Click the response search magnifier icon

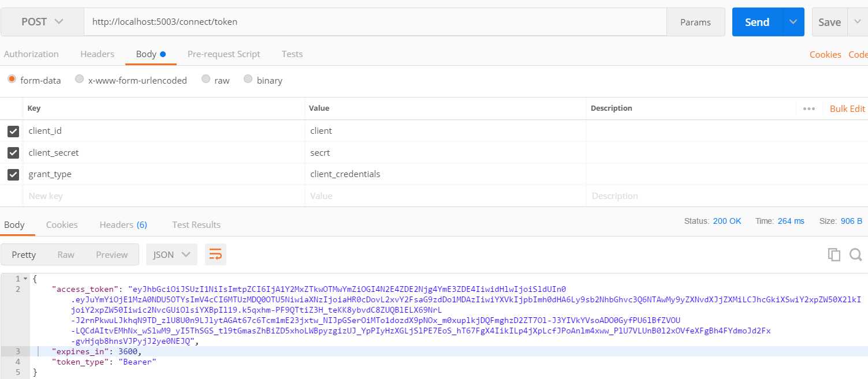856,254
